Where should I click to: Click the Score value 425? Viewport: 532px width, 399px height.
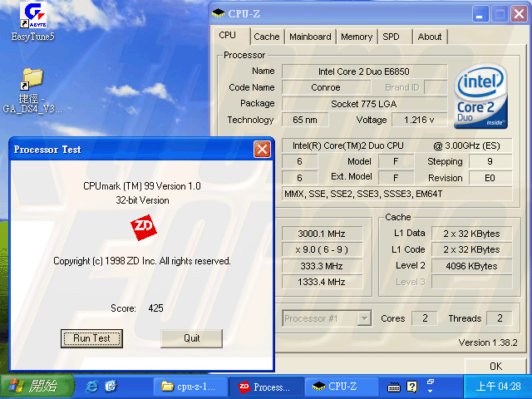tap(155, 308)
